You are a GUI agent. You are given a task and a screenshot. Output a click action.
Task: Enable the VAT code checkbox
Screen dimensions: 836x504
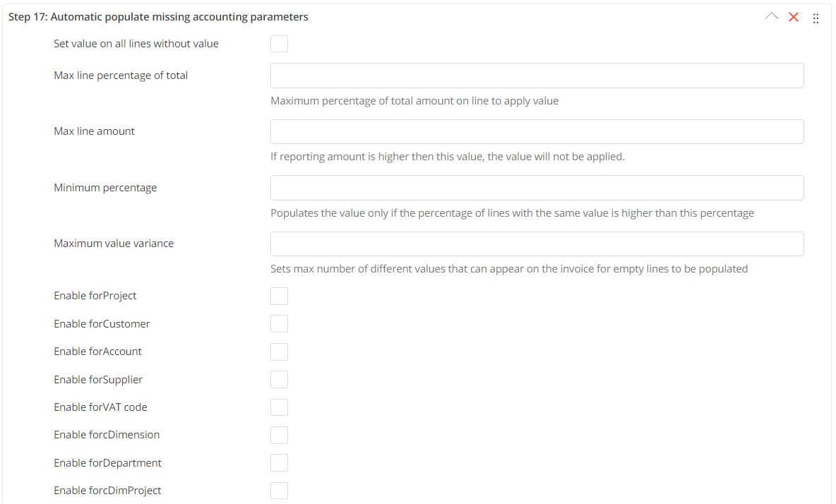click(280, 407)
